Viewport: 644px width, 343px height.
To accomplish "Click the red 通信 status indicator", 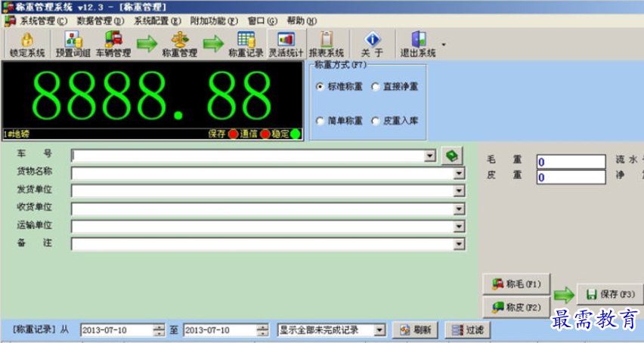I will [x=265, y=134].
